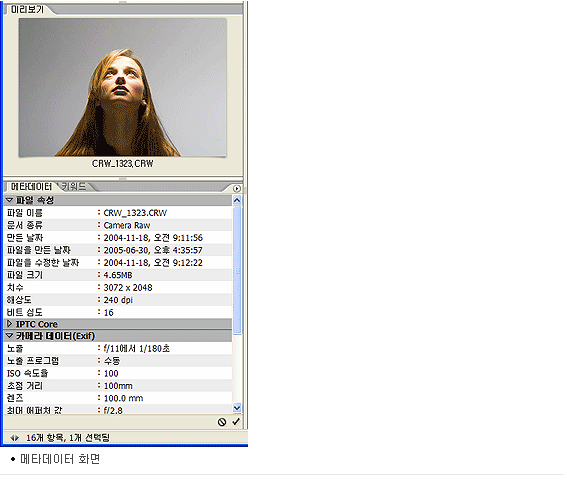Image resolution: width=567 pixels, height=481 pixels.
Task: Expand the IPTC Core section
Action: (9, 324)
